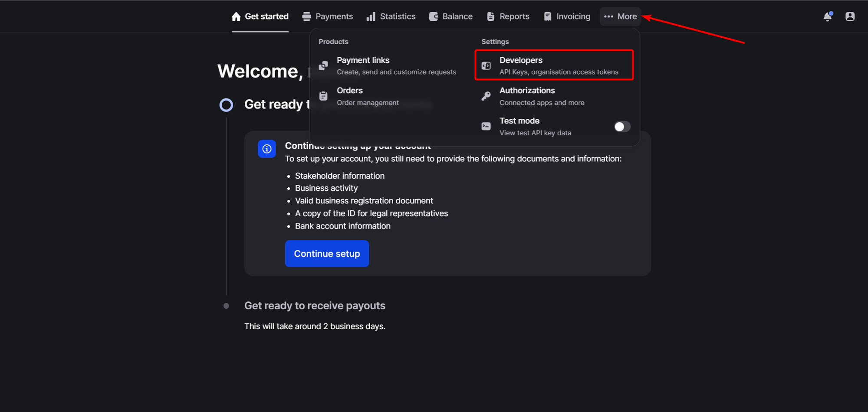Image resolution: width=868 pixels, height=412 pixels.
Task: Open Invoicing via its book icon
Action: coord(548,16)
